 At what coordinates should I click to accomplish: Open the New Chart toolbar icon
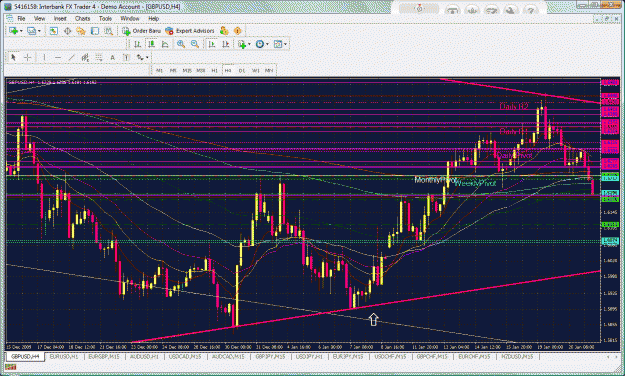pyautogui.click(x=13, y=31)
